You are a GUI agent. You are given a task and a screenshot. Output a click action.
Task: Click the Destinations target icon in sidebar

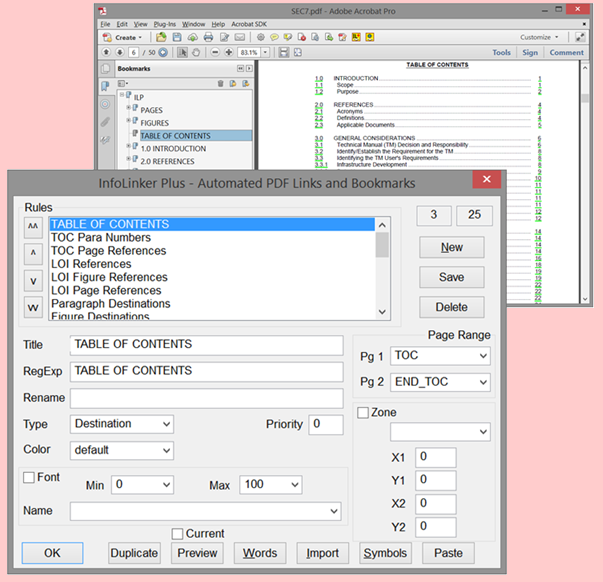(105, 104)
